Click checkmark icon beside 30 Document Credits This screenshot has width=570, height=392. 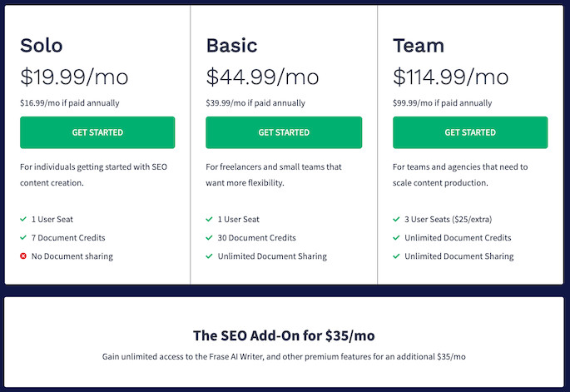pyautogui.click(x=210, y=238)
